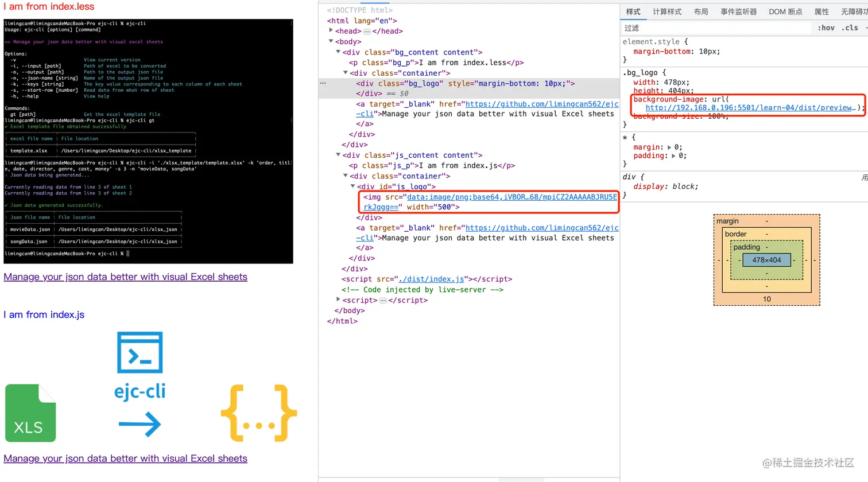The height and width of the screenshot is (482, 868).
Task: Toggle the .cls class editor
Action: (x=850, y=27)
